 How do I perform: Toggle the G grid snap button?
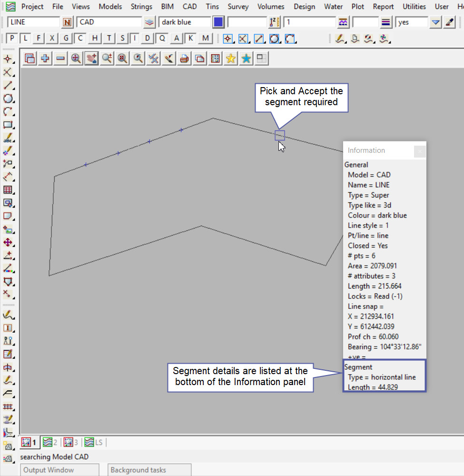click(x=66, y=39)
